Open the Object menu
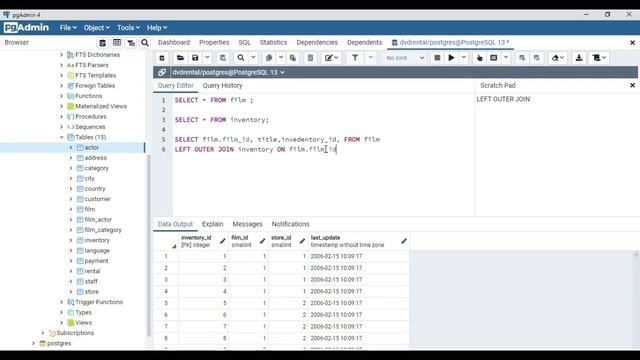The height and width of the screenshot is (360, 640). pyautogui.click(x=97, y=28)
